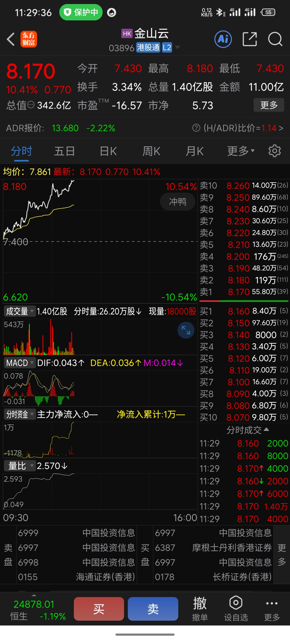
Task: Tap the volume bar chart
Action: 100,337
